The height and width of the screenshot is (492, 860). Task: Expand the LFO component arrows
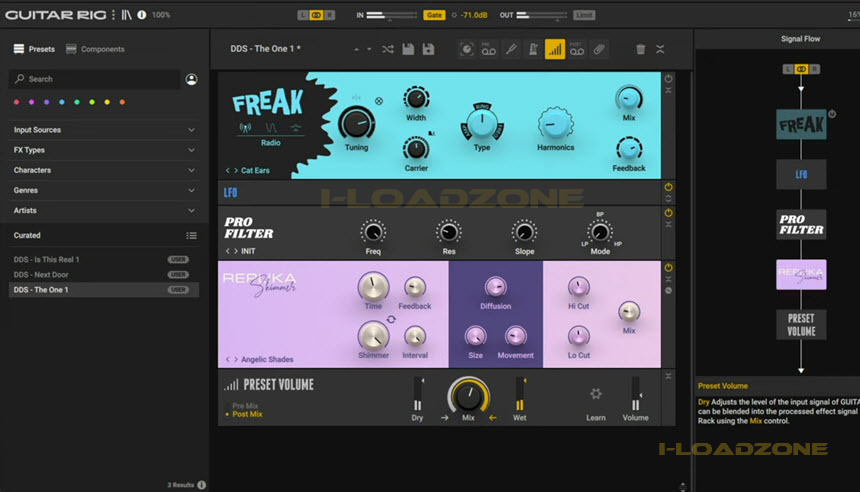(668, 199)
